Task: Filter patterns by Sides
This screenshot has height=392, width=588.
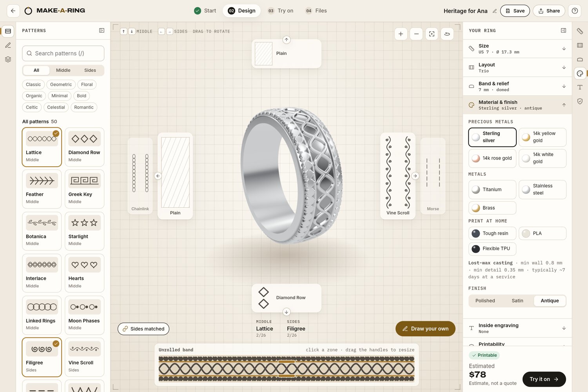Action: [x=90, y=71]
